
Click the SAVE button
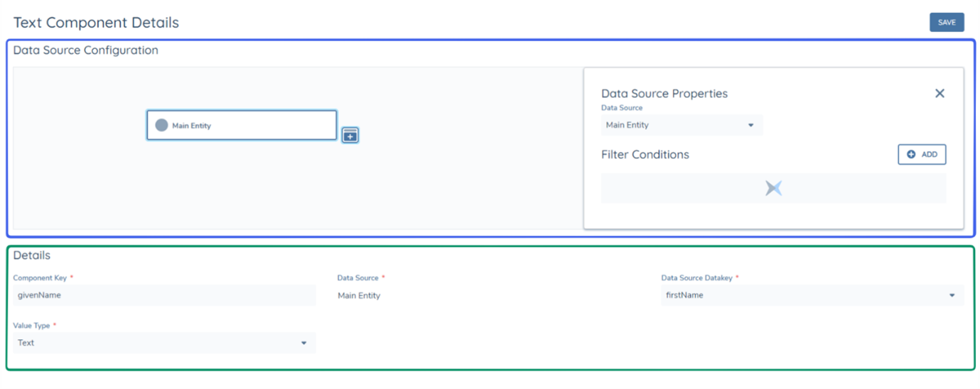946,23
